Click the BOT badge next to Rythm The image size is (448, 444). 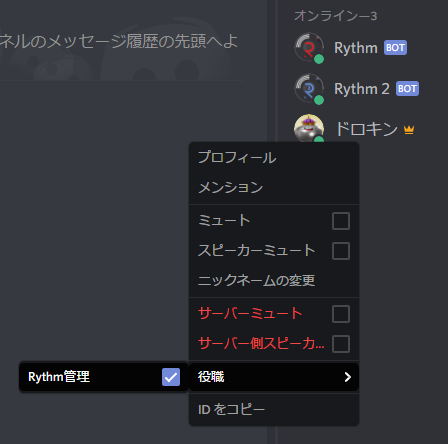395,48
